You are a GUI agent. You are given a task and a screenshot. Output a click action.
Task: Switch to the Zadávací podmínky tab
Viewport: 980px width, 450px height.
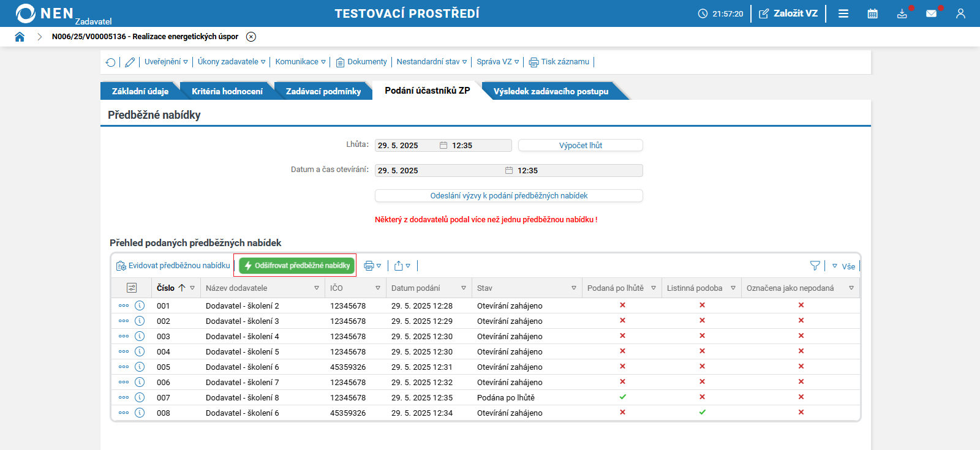323,91
